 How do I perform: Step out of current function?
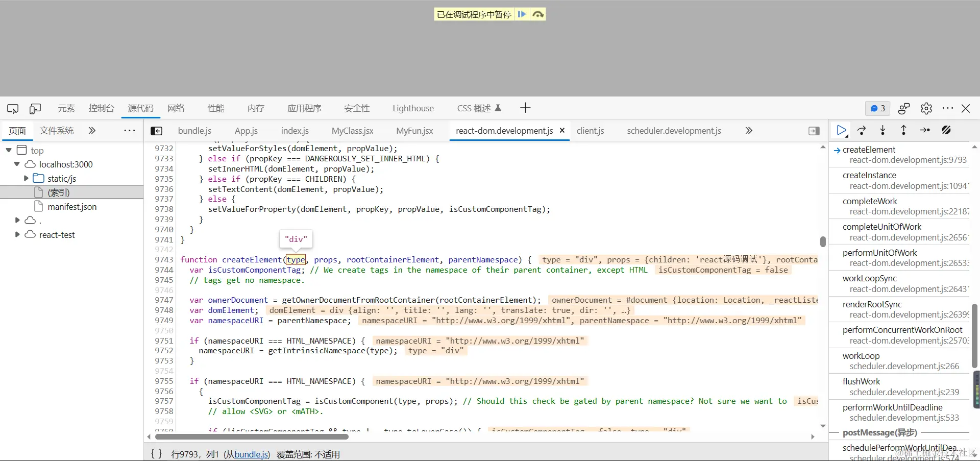point(903,131)
